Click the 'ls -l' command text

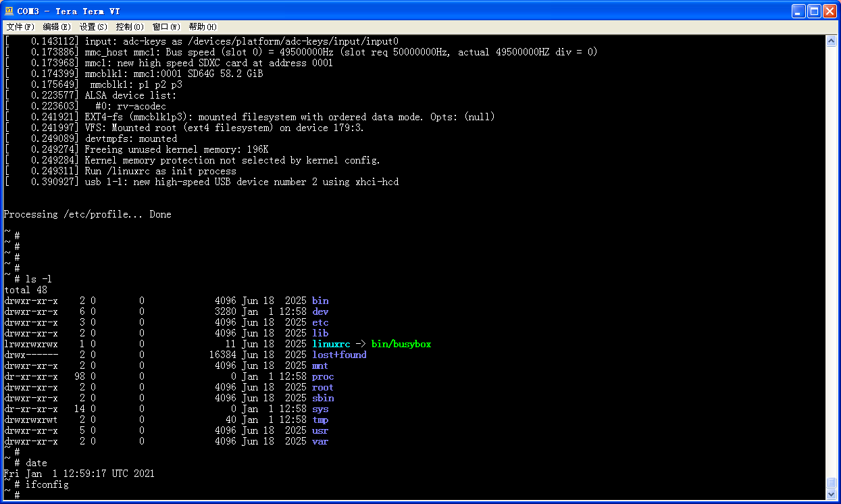(39, 279)
